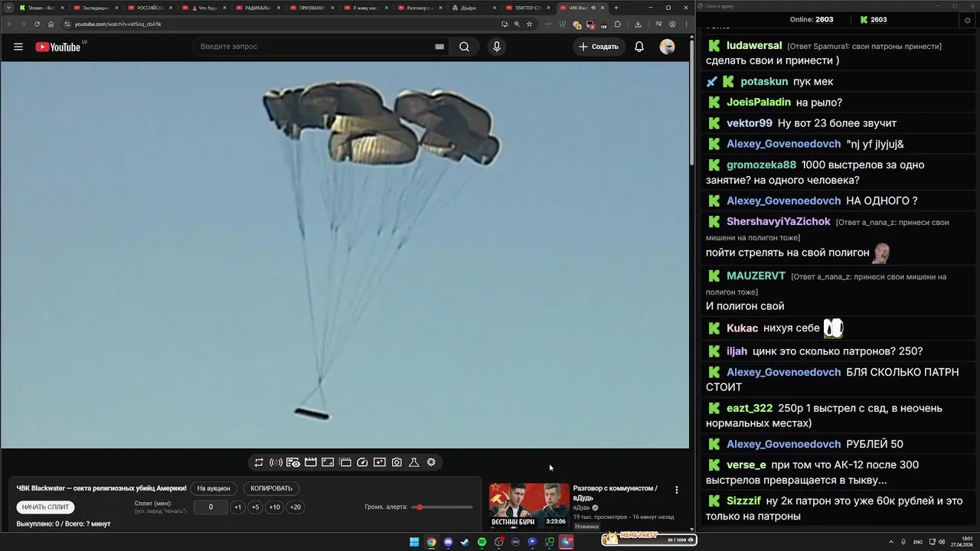The image size is (980, 551).
Task: Open the Разговор с коммунистом video thumbnail
Action: [530, 505]
